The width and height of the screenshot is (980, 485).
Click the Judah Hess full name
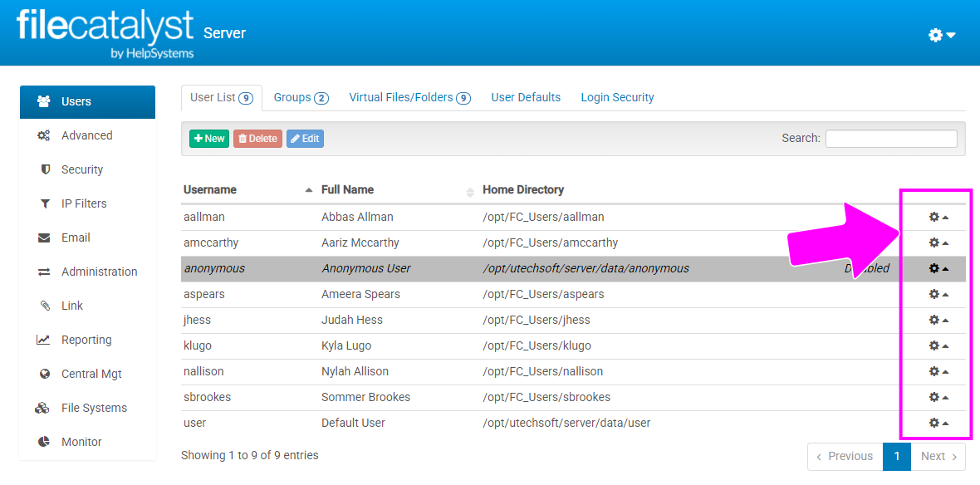[352, 320]
